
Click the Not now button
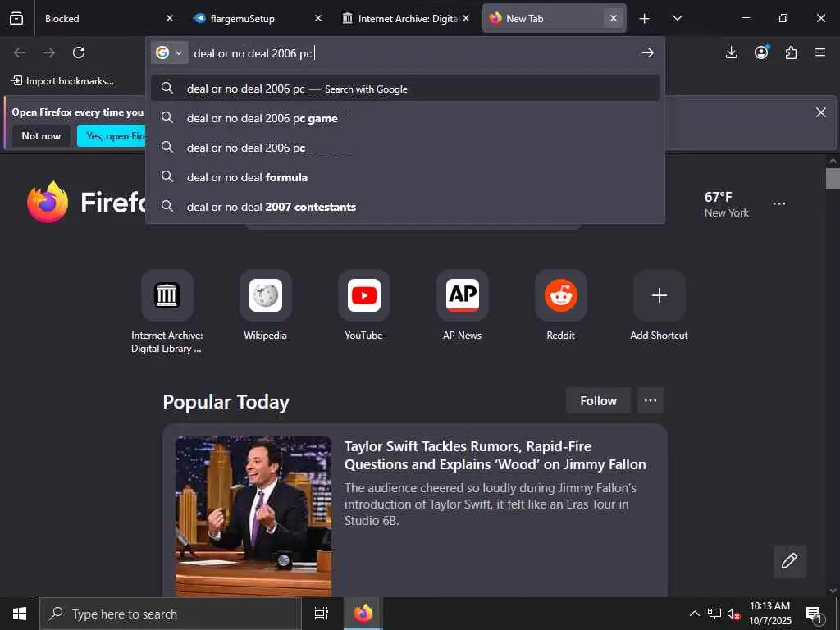click(x=41, y=136)
